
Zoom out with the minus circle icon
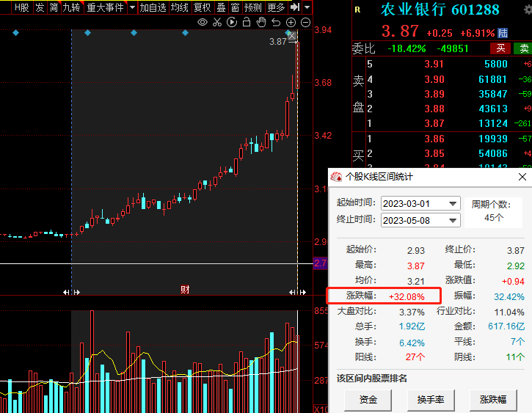click(306, 23)
